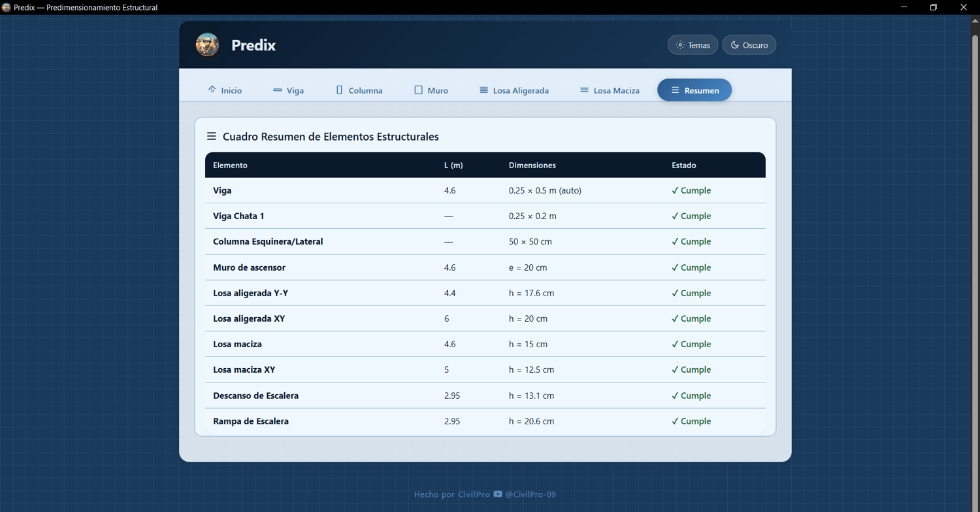The image size is (980, 512).
Task: Click the Dimensiones column header
Action: point(532,165)
